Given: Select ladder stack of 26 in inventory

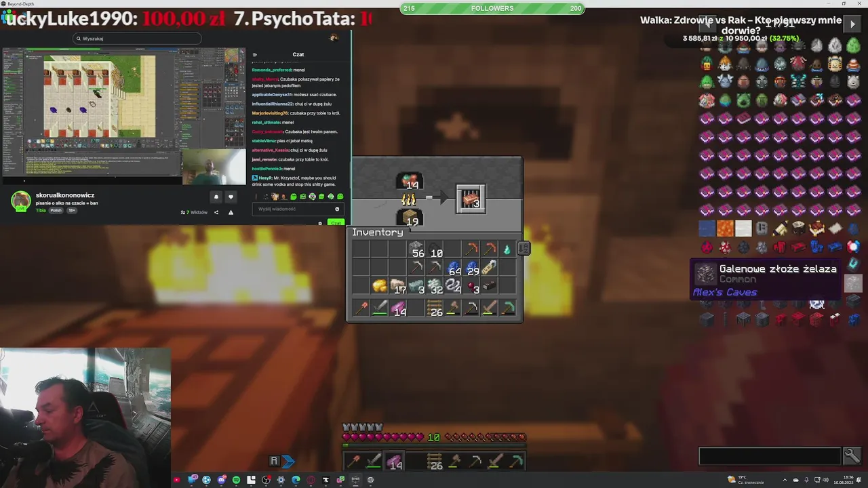Looking at the screenshot, I should (x=435, y=308).
